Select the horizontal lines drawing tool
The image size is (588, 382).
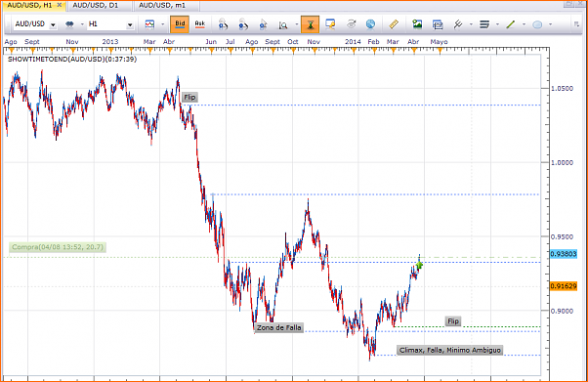point(484,24)
